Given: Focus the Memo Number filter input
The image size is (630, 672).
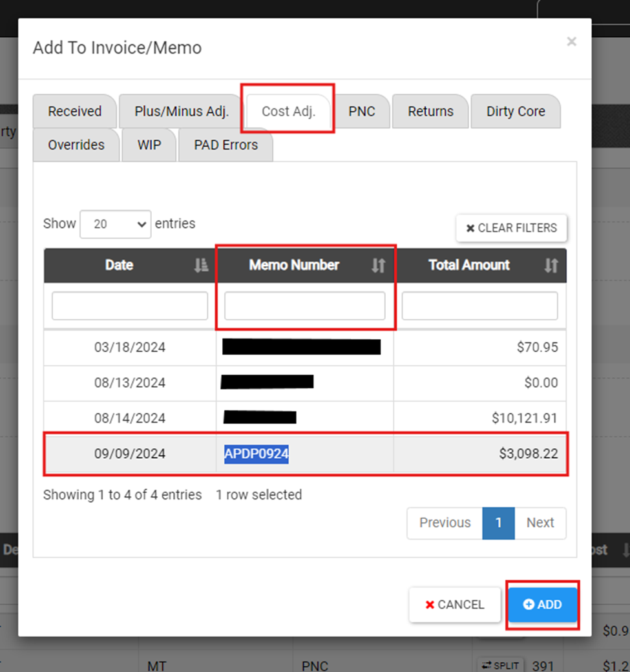Looking at the screenshot, I should tap(305, 306).
